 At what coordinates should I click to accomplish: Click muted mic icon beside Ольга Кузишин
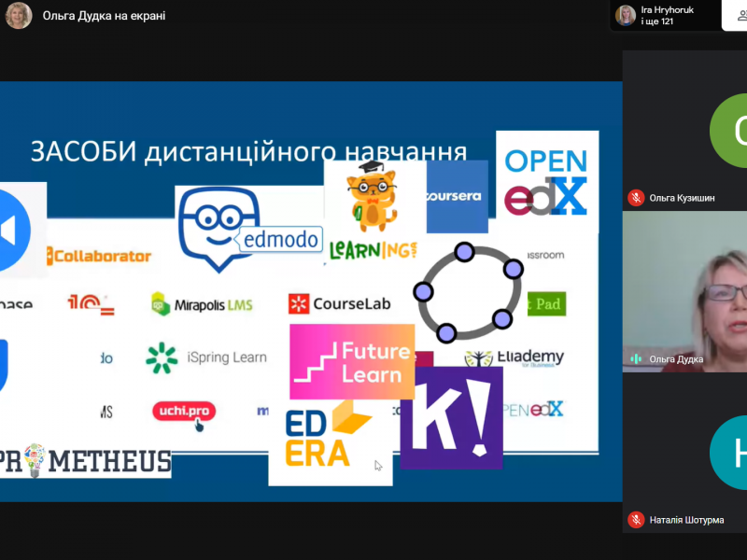pyautogui.click(x=636, y=197)
